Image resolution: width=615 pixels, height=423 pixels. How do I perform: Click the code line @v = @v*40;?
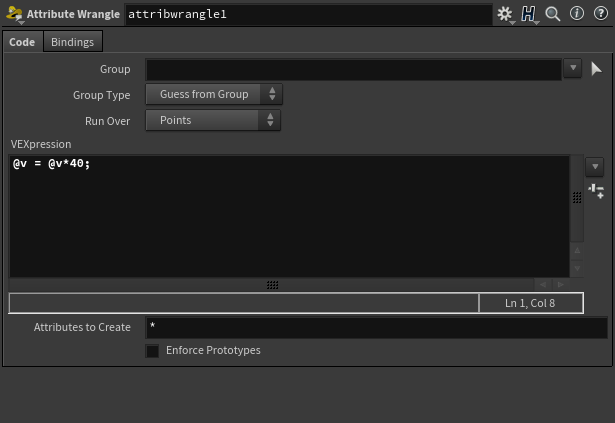pyautogui.click(x=51, y=164)
